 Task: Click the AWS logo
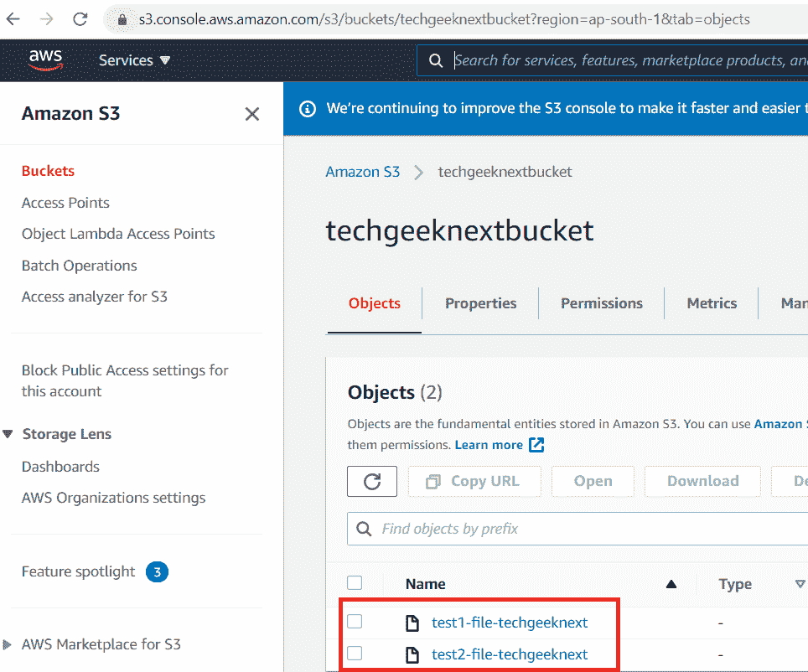pyautogui.click(x=45, y=59)
